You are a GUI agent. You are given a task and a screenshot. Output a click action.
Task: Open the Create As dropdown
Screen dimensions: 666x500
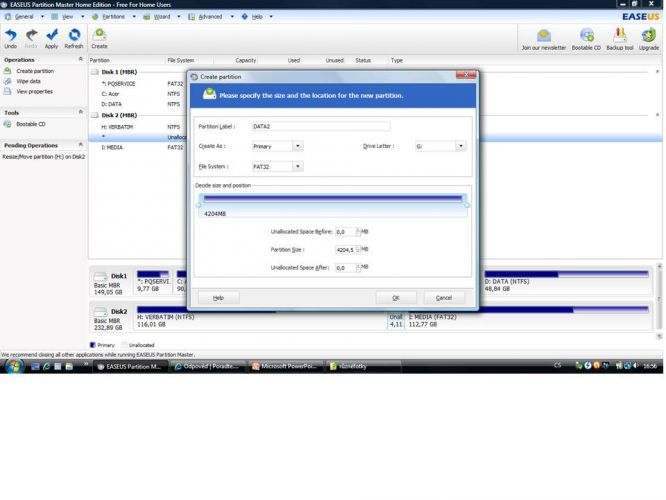298,146
